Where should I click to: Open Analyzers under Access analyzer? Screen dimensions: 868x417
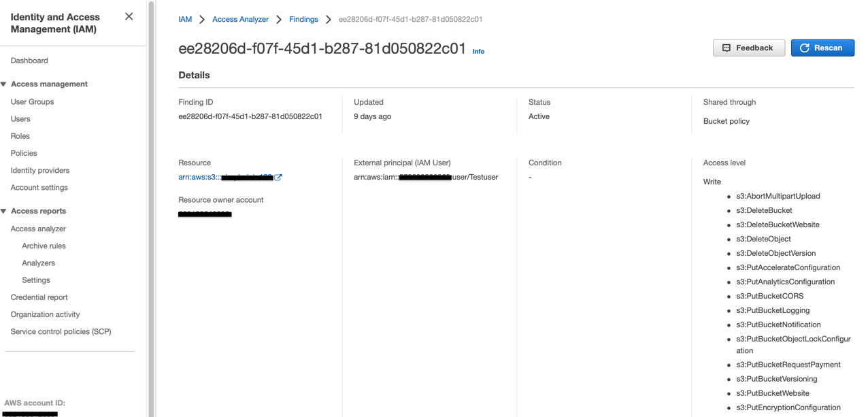(38, 263)
